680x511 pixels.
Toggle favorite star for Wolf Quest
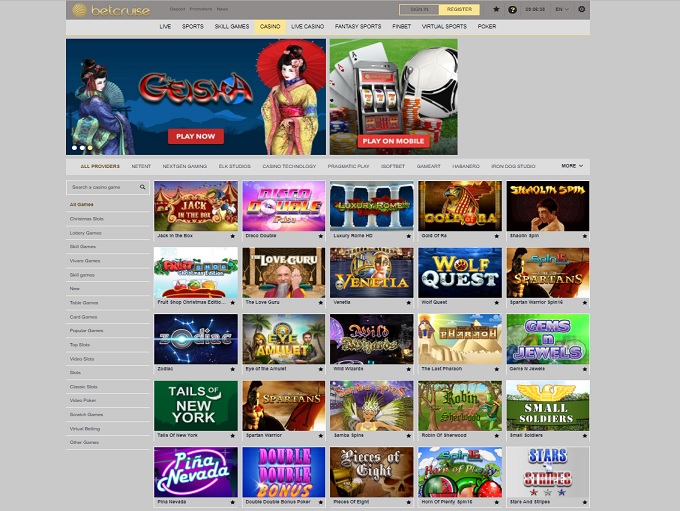coord(498,303)
